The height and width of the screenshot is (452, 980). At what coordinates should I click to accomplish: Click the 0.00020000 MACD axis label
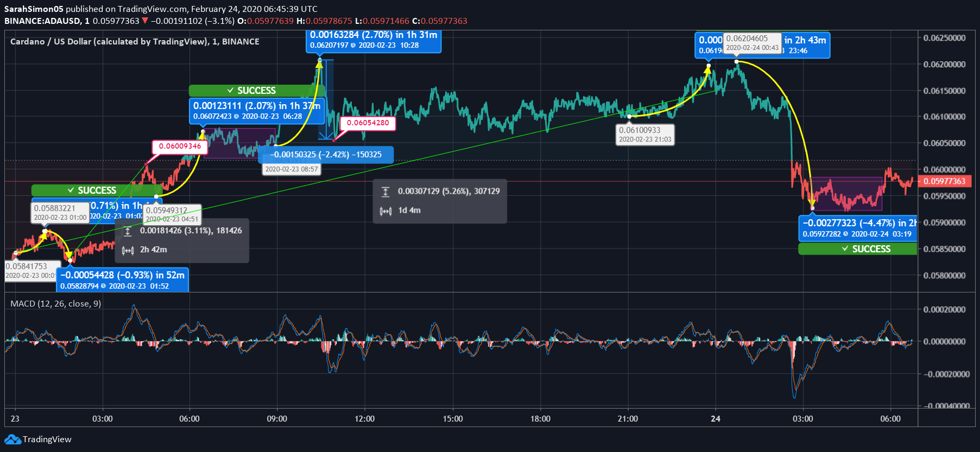pos(945,310)
